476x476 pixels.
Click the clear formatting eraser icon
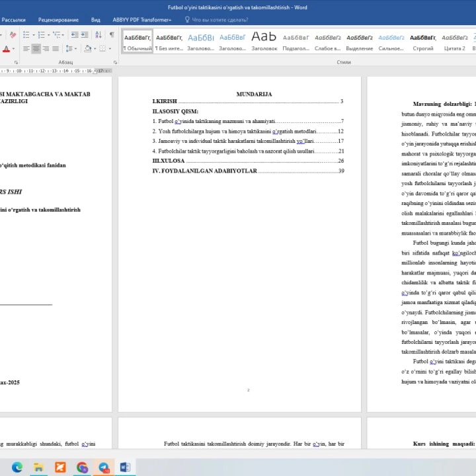click(13, 35)
